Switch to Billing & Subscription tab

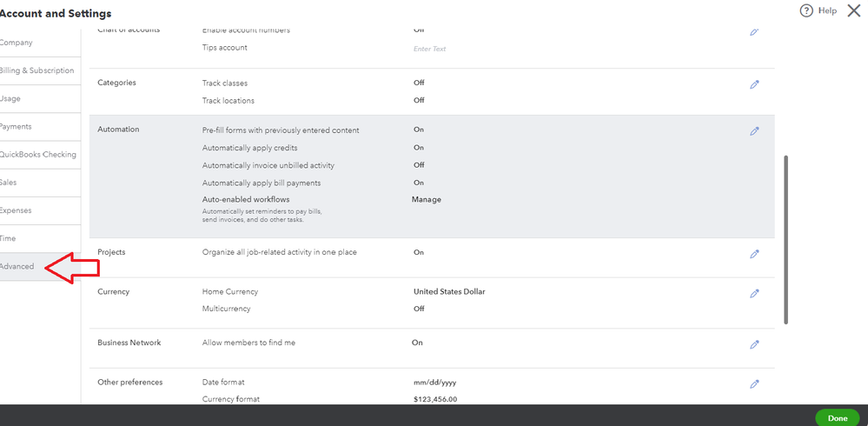tap(36, 70)
